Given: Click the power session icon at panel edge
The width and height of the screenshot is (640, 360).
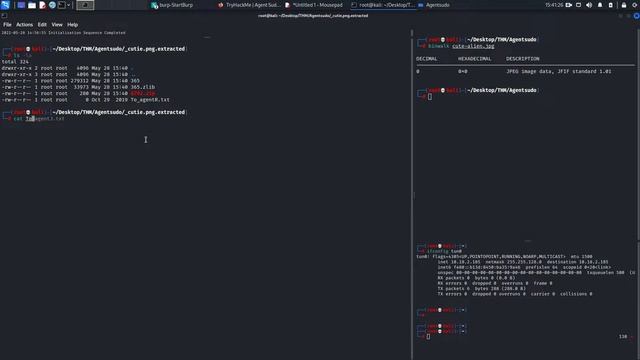Looking at the screenshot, I should point(636,5).
